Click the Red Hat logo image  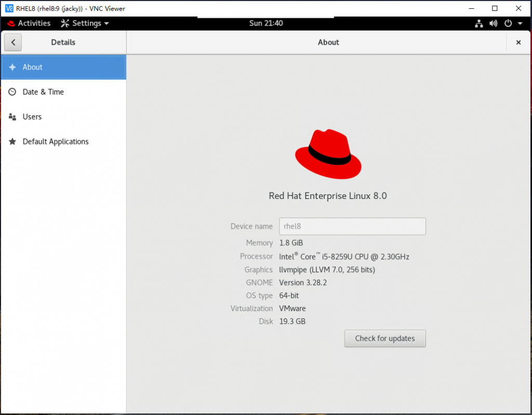pyautogui.click(x=328, y=154)
